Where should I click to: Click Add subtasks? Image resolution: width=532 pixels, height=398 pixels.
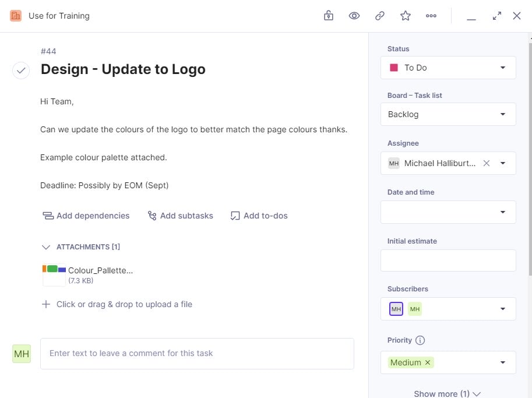coord(181,216)
